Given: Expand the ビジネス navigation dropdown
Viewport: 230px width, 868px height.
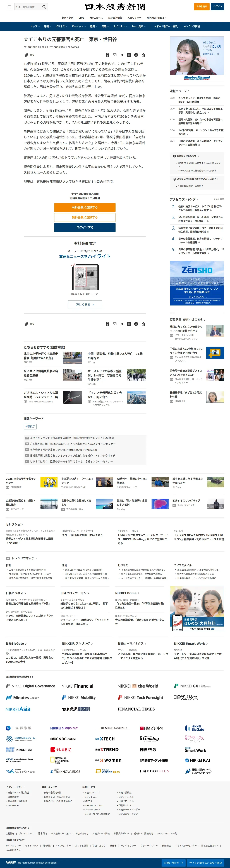Looking at the screenshot, I should [x=61, y=26].
